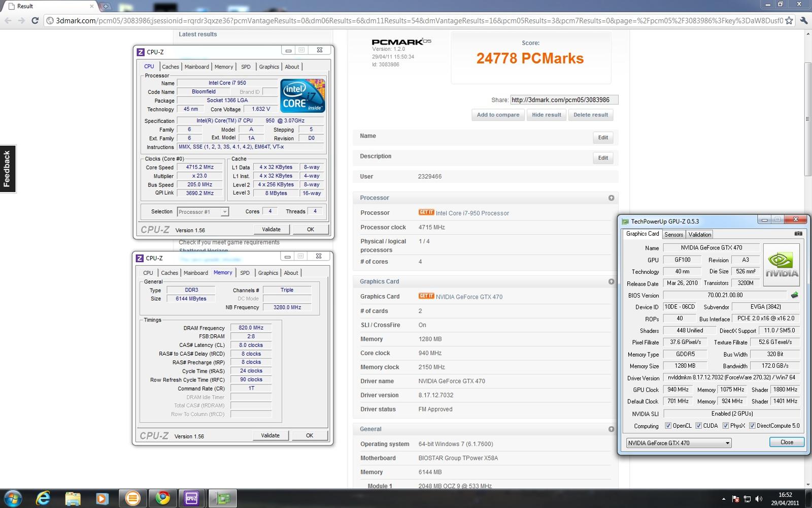Open Mainboard tab in top CPU-Z

(196, 67)
